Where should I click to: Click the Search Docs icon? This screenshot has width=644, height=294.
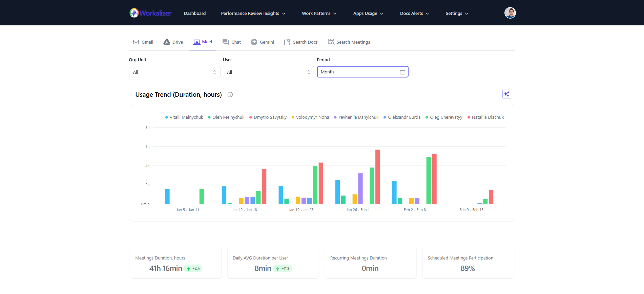[x=287, y=42]
